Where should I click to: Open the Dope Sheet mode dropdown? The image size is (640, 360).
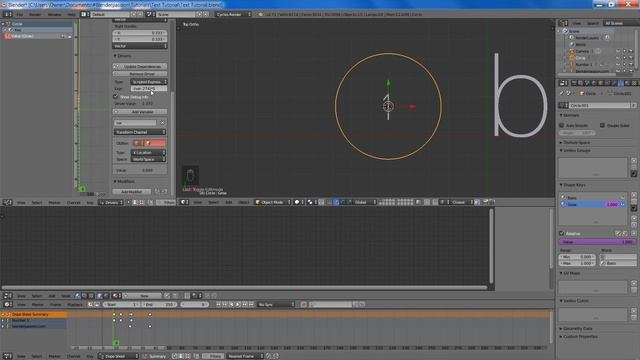point(118,356)
